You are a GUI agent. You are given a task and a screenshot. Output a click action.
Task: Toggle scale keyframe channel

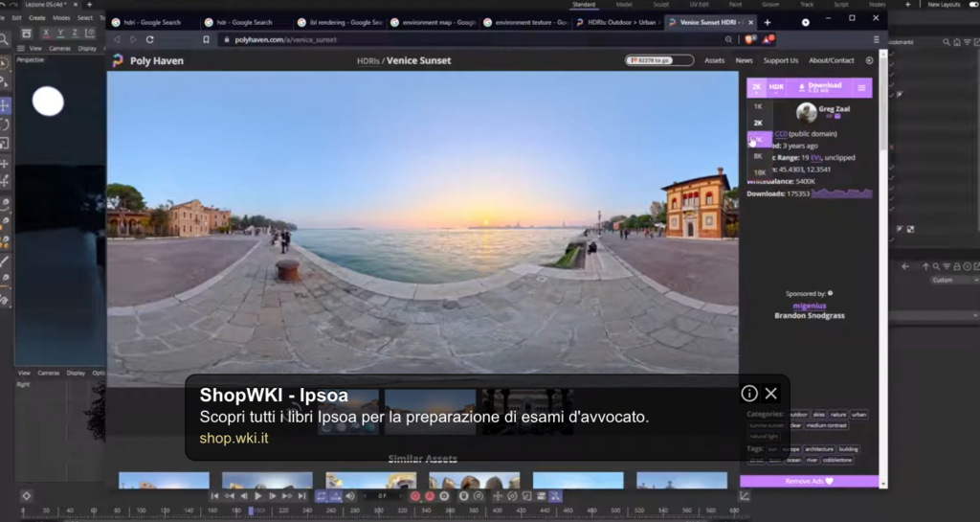tap(526, 496)
